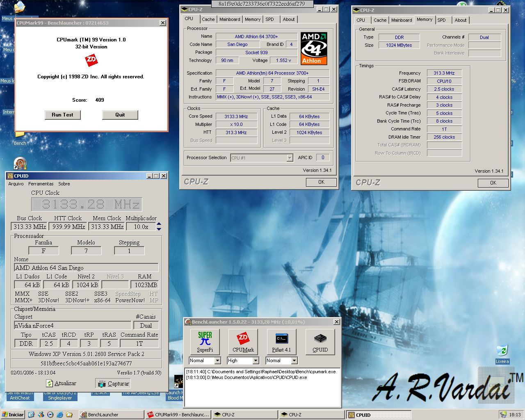Click the ZD logo in CPUMark99 window
This screenshot has width=525, height=420.
[91, 61]
